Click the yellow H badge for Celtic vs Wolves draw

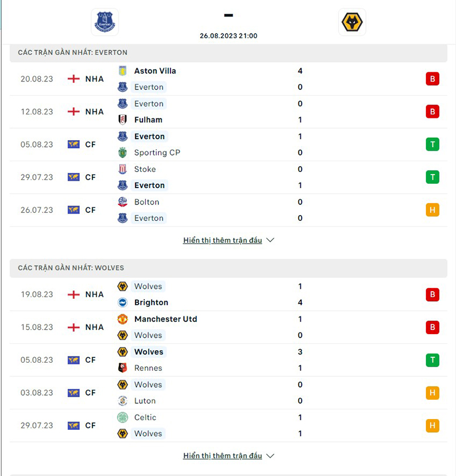click(432, 425)
